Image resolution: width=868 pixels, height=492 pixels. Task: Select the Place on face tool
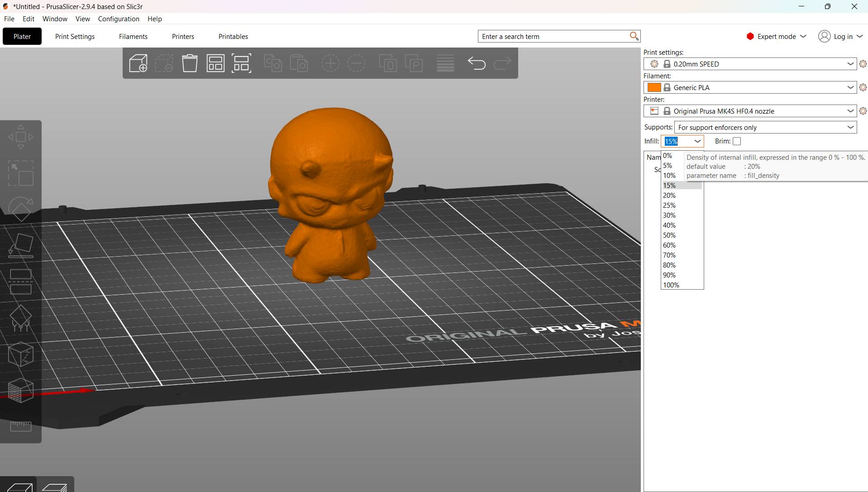point(21,246)
